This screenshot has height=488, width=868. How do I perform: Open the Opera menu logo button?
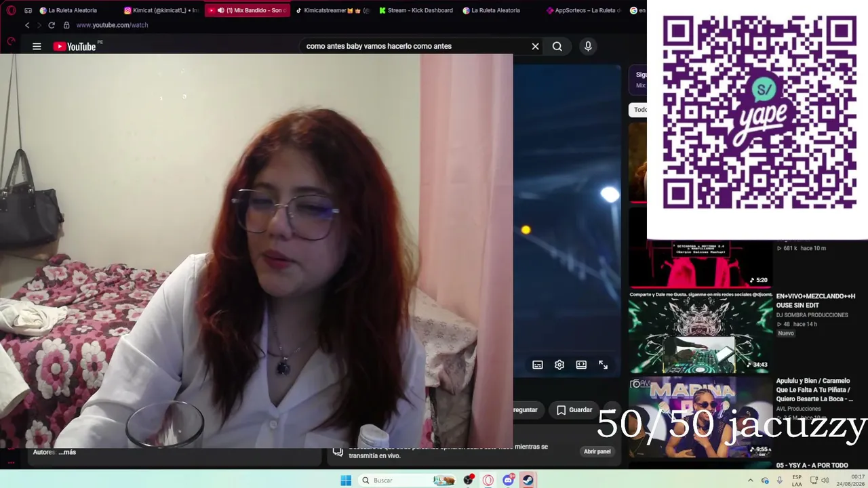pos(11,10)
